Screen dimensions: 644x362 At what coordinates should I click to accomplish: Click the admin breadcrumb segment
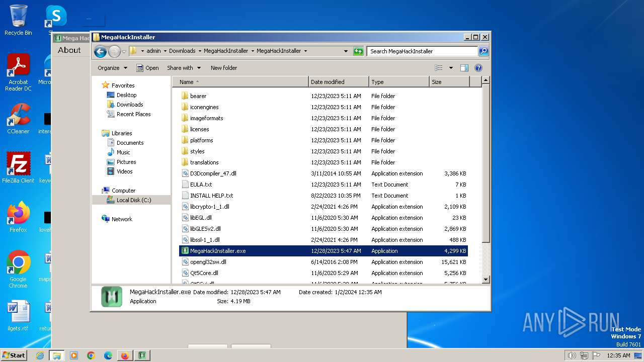pyautogui.click(x=153, y=51)
